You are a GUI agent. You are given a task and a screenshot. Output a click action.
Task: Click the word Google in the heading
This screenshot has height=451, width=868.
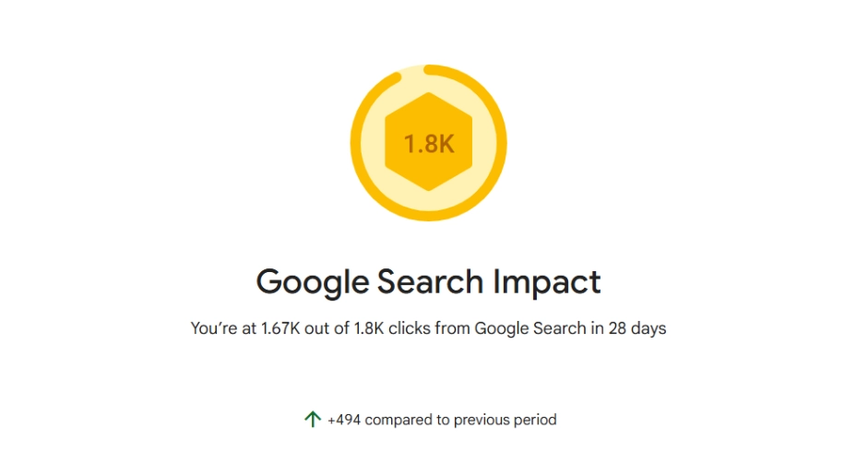click(313, 281)
